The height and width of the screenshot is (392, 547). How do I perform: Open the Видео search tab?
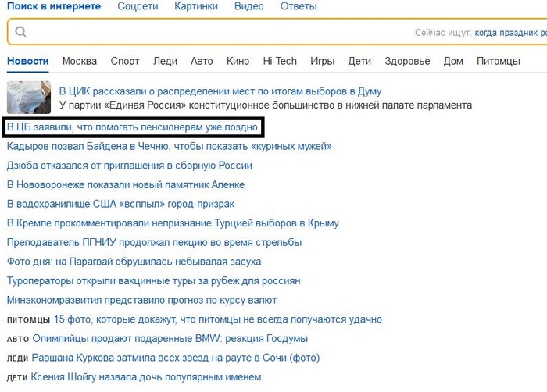[249, 6]
